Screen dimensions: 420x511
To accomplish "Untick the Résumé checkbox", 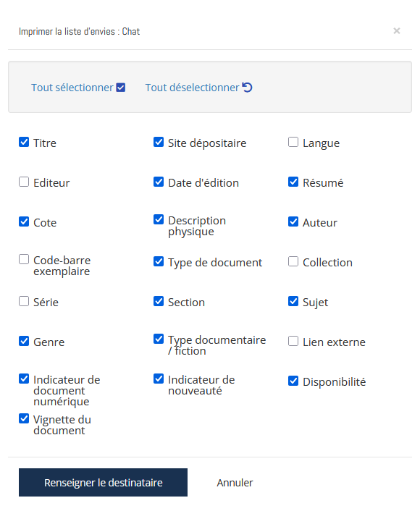I will [x=293, y=182].
